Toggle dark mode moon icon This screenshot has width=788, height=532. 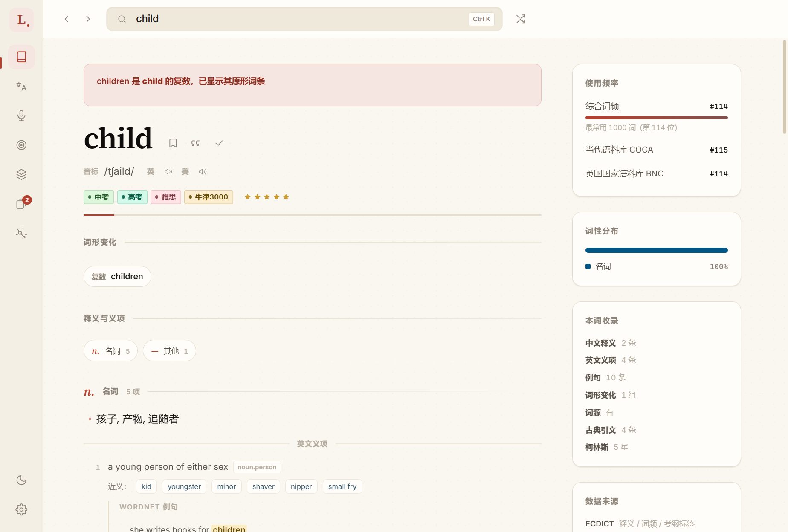coord(21,480)
